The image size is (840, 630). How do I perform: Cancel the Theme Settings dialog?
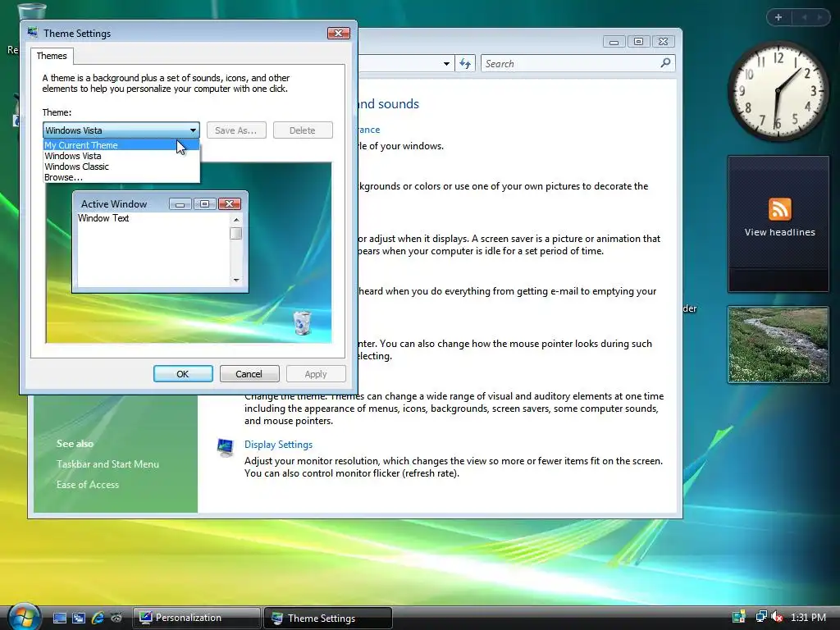click(249, 374)
